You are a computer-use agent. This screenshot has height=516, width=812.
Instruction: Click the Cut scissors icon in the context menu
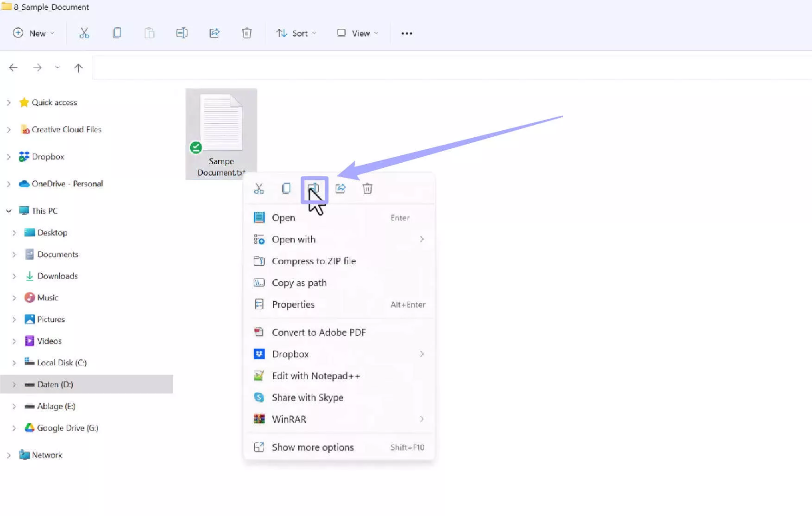(259, 189)
